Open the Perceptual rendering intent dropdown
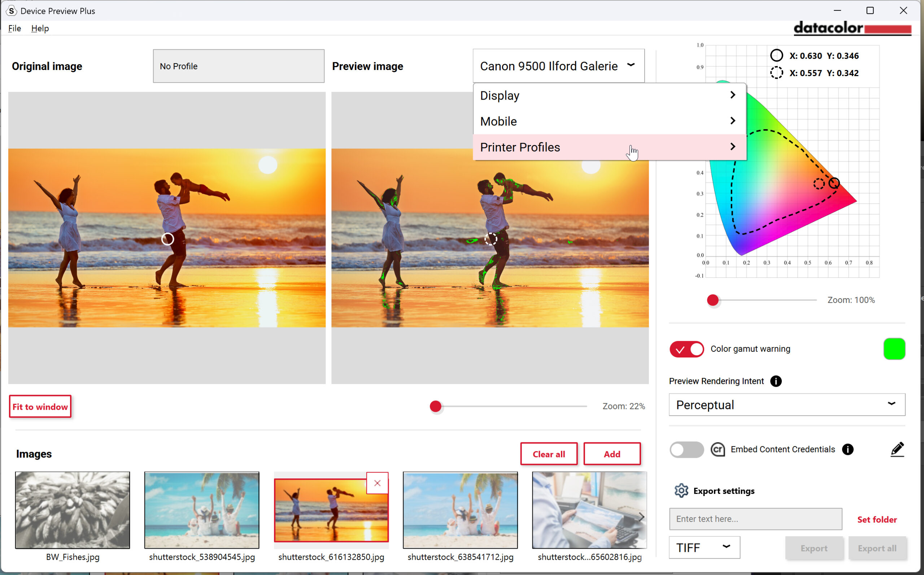Screen dimensions: 924x575 (x=786, y=405)
